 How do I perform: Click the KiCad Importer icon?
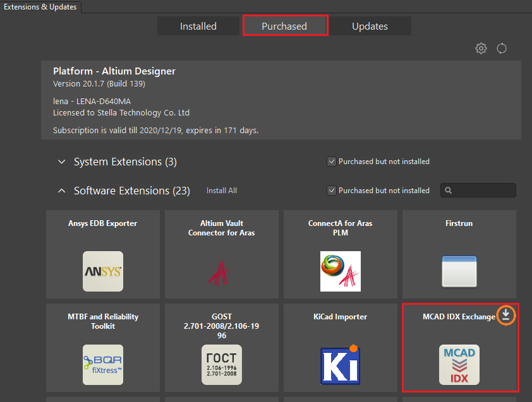(x=341, y=365)
